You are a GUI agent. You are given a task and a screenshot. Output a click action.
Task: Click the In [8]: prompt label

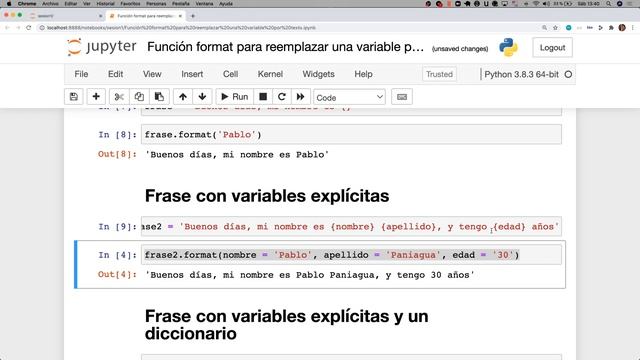[x=118, y=135]
